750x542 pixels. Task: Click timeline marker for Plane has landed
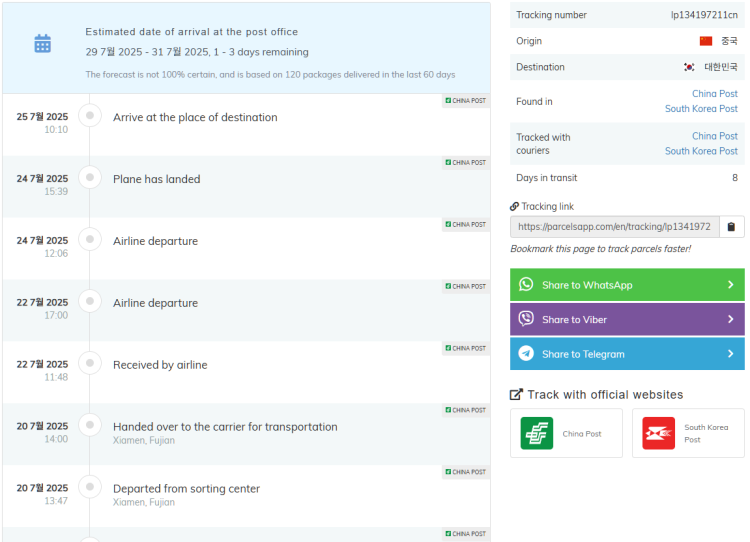[89, 177]
